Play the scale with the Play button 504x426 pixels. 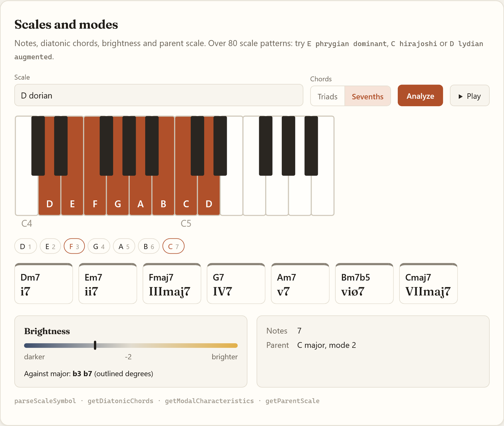click(x=470, y=96)
